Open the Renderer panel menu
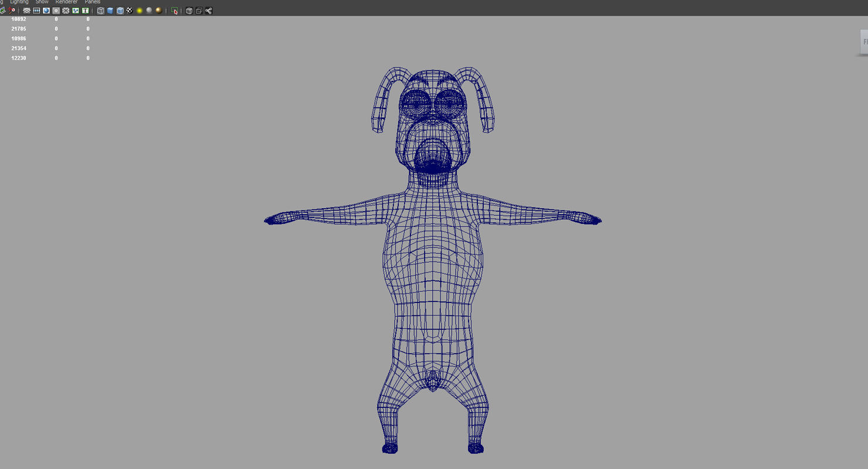This screenshot has height=469, width=868. tap(66, 2)
